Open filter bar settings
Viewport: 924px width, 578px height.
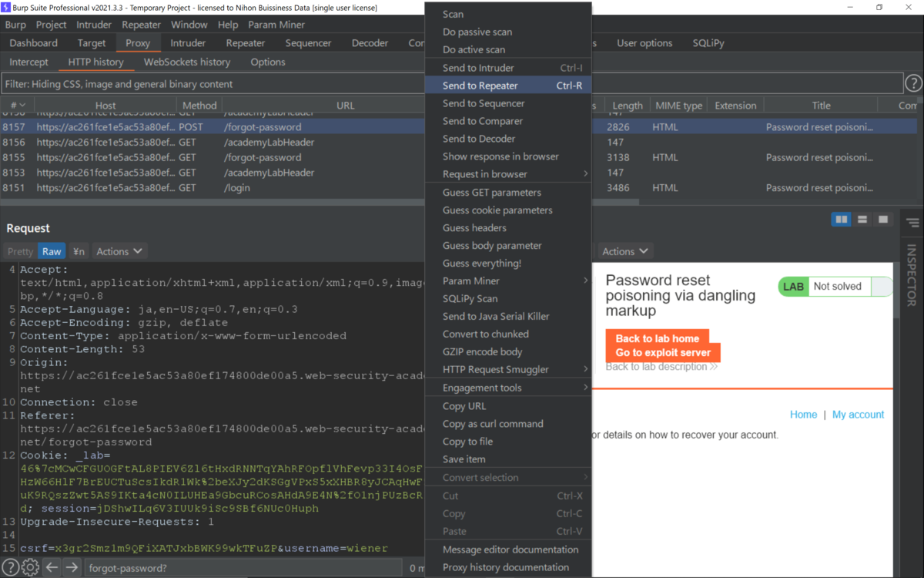pyautogui.click(x=452, y=83)
